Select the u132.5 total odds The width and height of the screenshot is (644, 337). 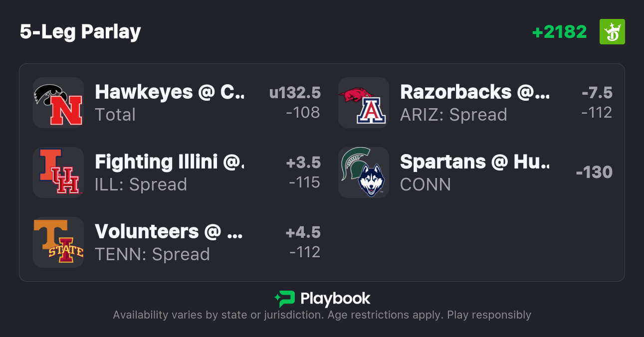(x=295, y=93)
